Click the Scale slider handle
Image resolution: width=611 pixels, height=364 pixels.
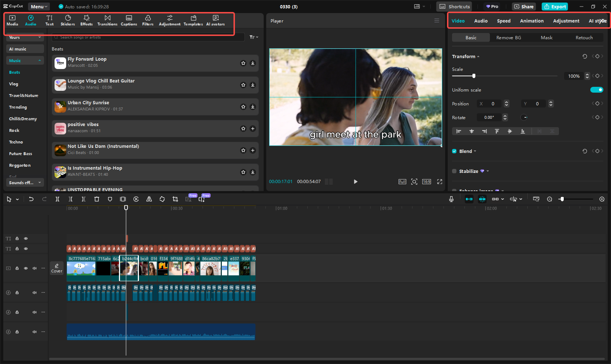pyautogui.click(x=474, y=76)
